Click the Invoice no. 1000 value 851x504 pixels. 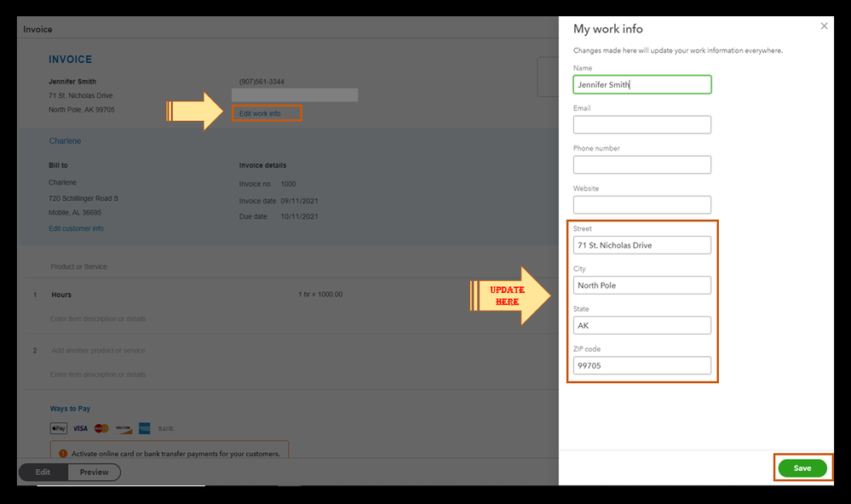(x=288, y=184)
